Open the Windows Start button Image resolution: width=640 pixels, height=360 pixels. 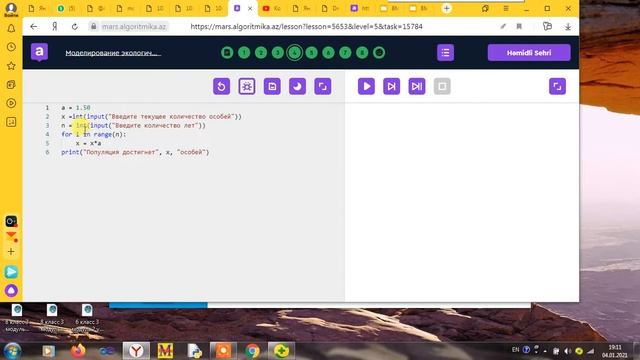[13, 351]
